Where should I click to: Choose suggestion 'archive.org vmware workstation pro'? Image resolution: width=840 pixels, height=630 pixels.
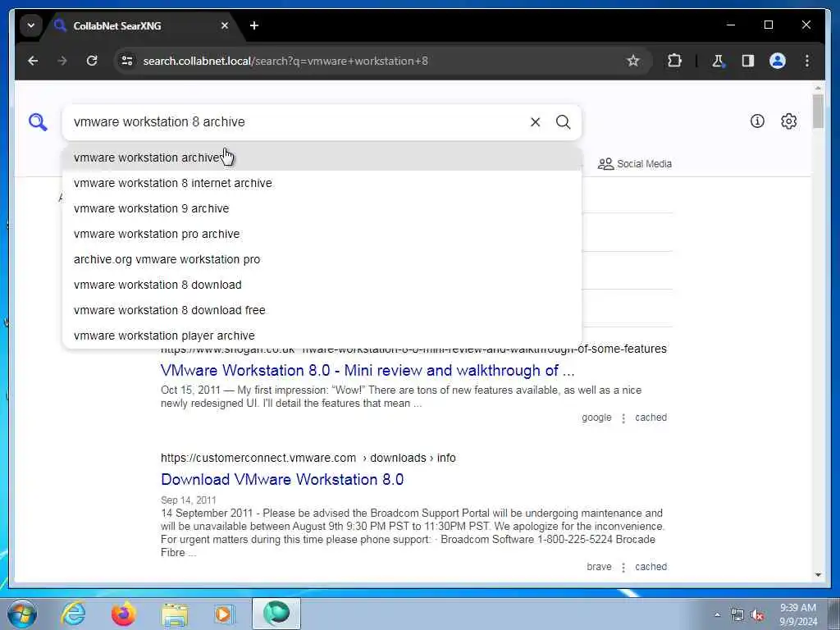(322, 259)
